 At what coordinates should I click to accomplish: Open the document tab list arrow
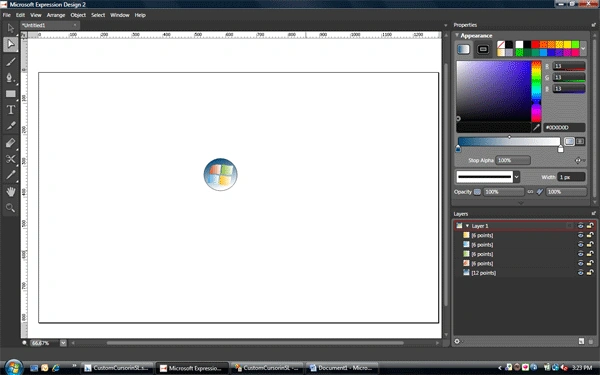click(x=445, y=25)
